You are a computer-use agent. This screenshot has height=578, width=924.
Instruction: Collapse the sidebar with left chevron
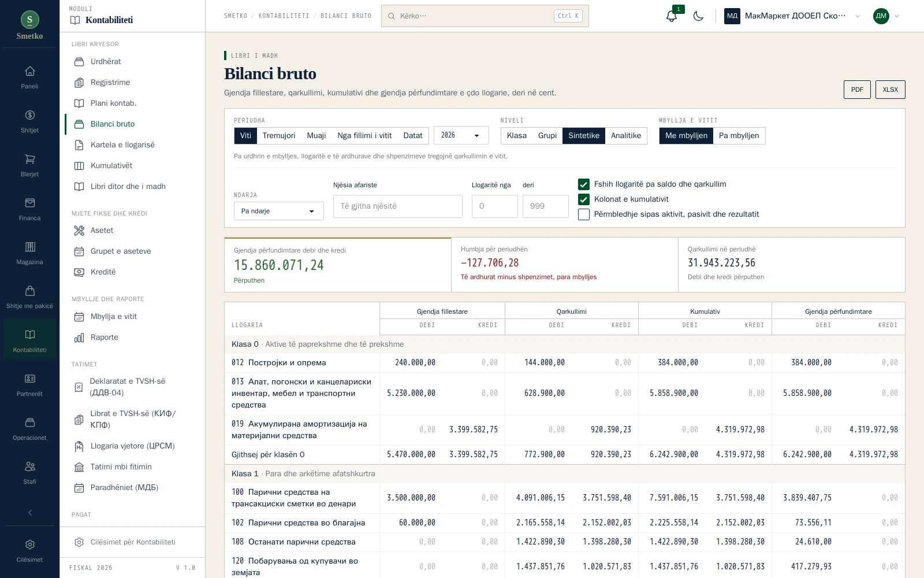(29, 513)
